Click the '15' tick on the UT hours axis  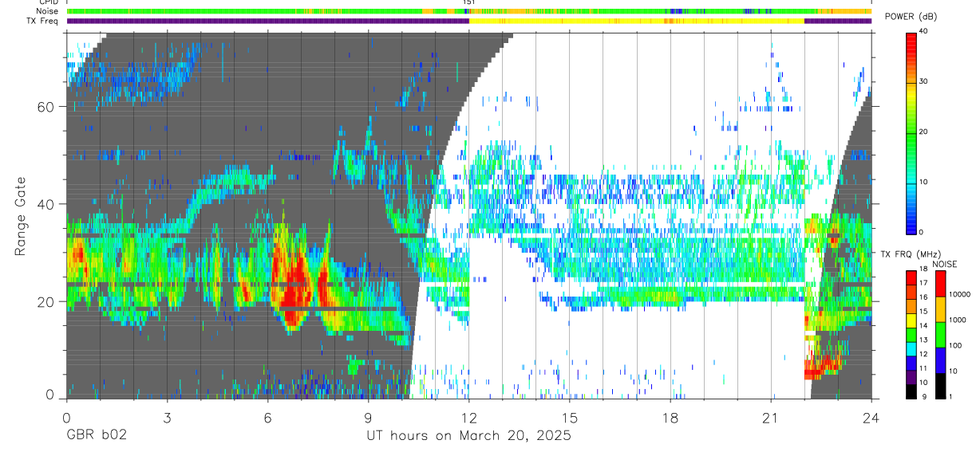[x=570, y=418]
